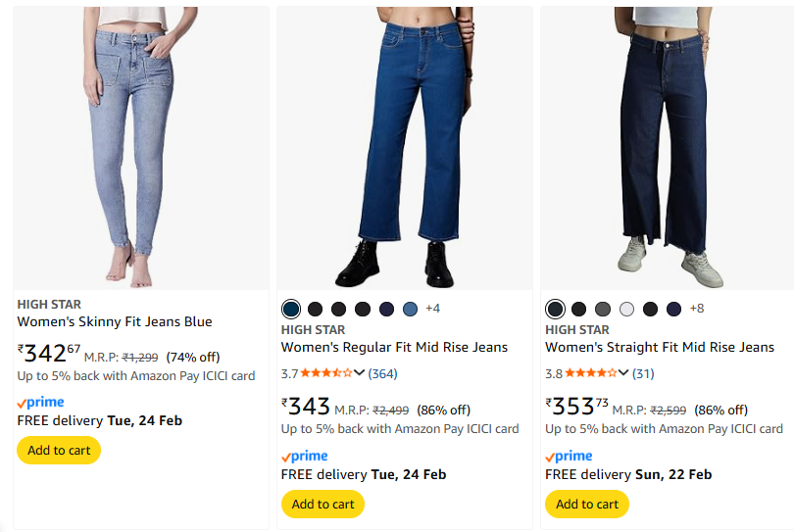Add Women's Skinny Fit Jeans Blue to cart
794x532 pixels.
click(x=59, y=451)
